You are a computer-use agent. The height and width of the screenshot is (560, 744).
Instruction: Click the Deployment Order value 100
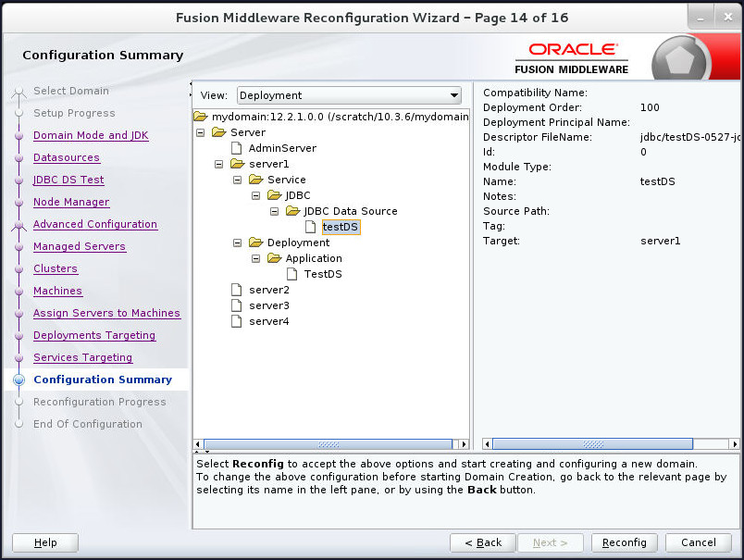coord(650,107)
